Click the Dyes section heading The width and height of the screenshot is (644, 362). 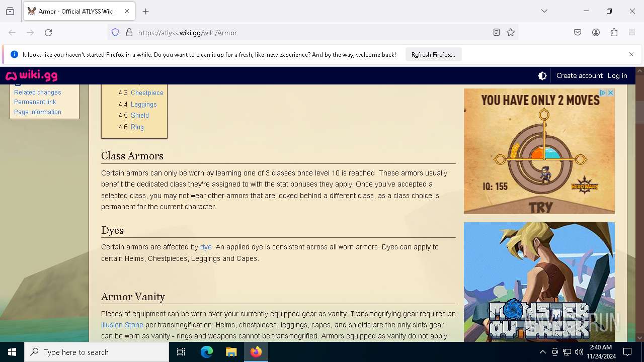112,230
